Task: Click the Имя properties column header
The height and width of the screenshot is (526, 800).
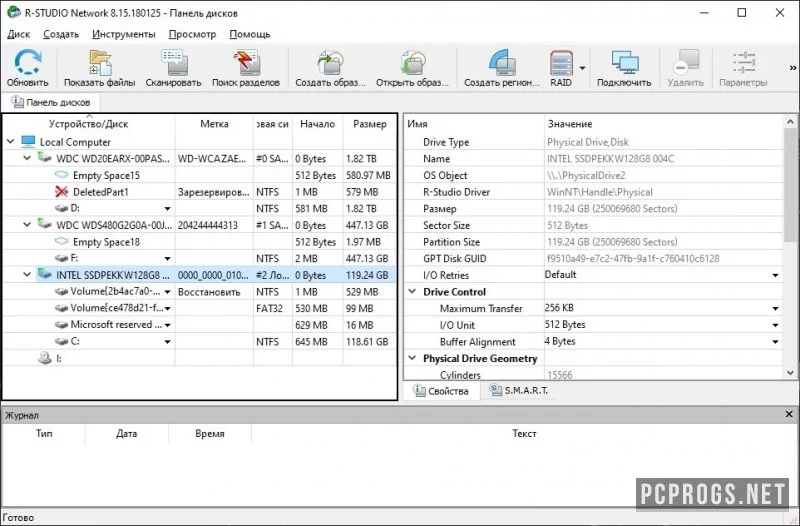Action: (474, 124)
